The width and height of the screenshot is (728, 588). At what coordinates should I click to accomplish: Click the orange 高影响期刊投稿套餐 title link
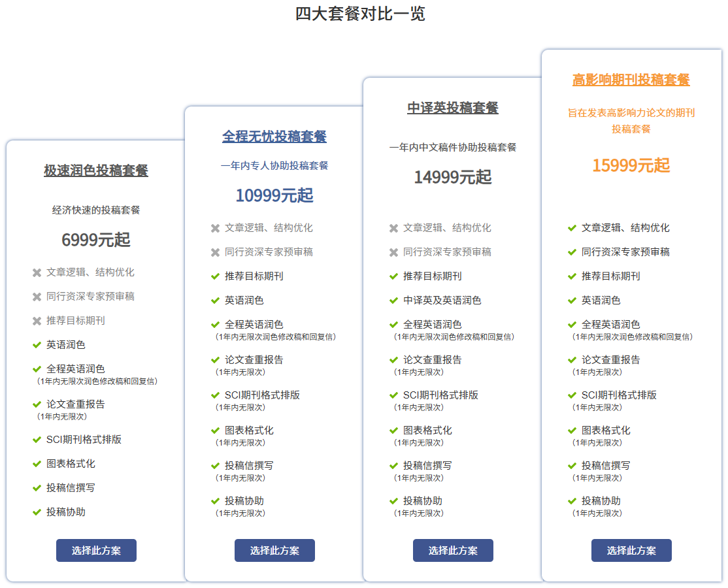[631, 80]
